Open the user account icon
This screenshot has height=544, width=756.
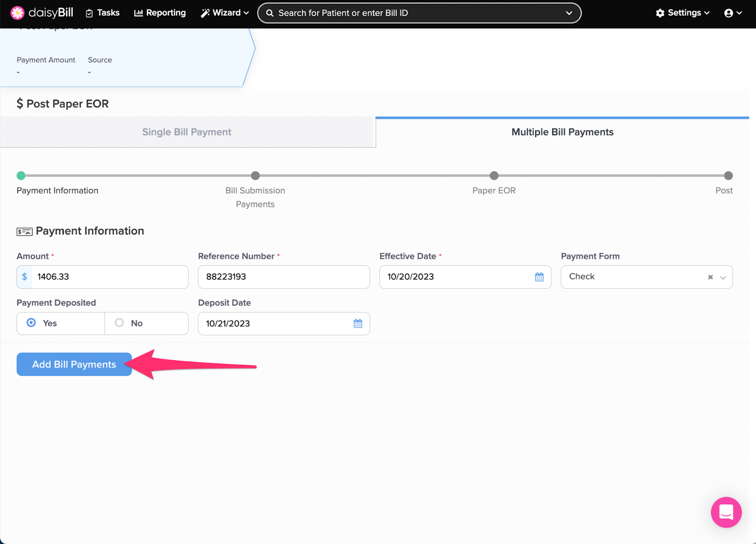click(730, 13)
